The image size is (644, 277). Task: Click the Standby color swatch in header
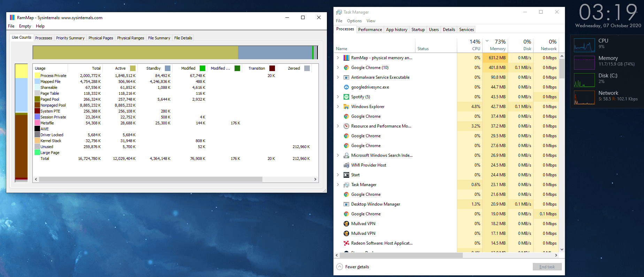[168, 68]
